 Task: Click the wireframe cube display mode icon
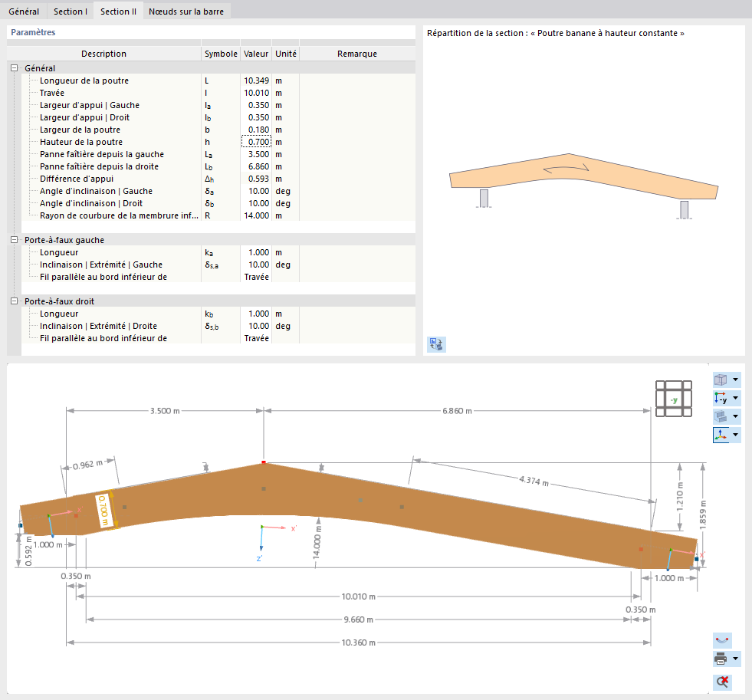[x=721, y=380]
